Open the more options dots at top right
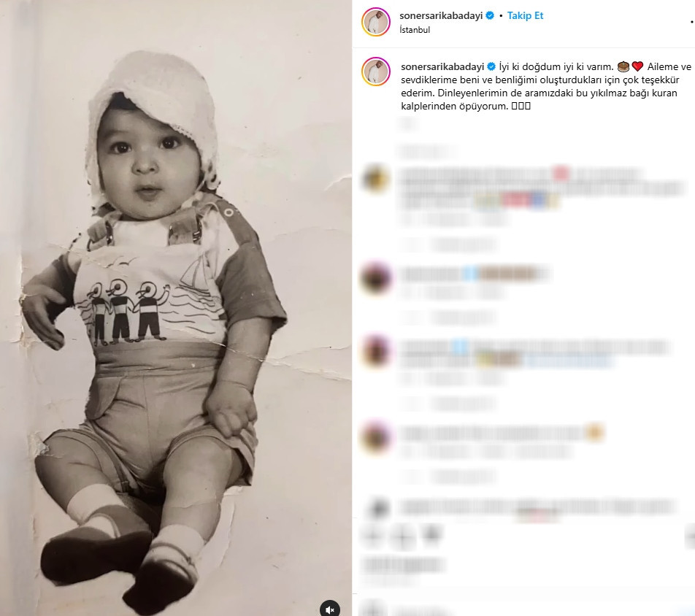Viewport: 695px width, 616px height. coord(691,21)
